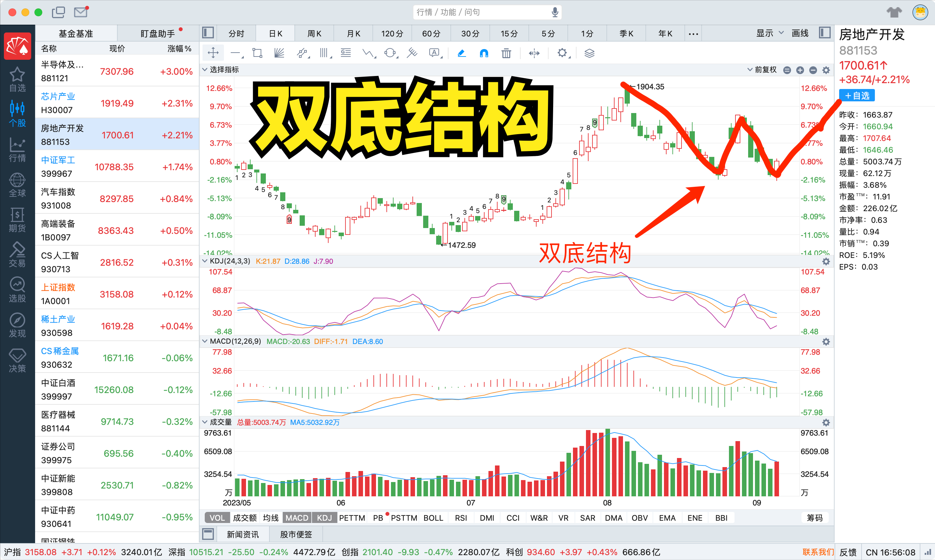This screenshot has height=560, width=935.
Task: Open the MACD indicator settings gear
Action: [826, 342]
